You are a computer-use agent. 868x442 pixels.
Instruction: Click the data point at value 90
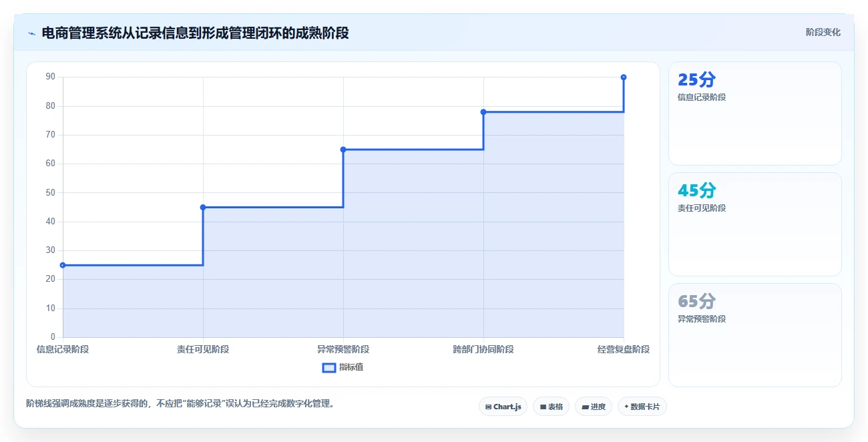624,77
